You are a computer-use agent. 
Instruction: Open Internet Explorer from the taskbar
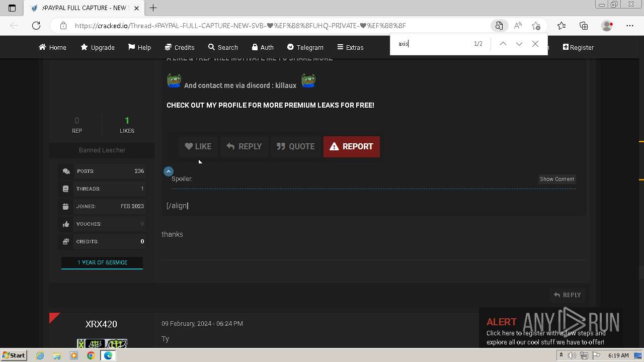40,355
